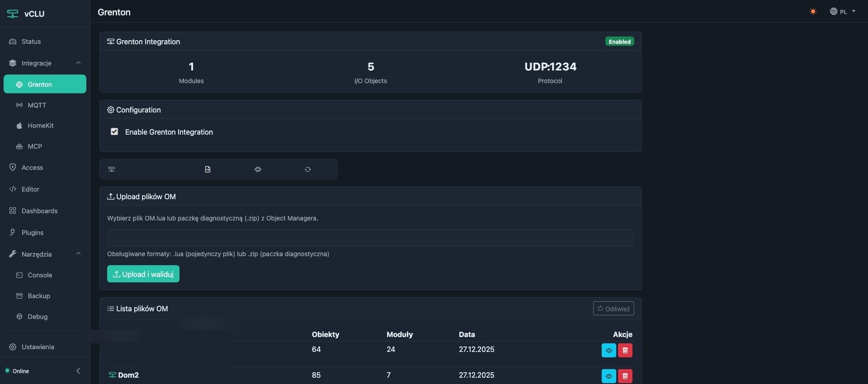
Task: View the Dom2 file with eye icon
Action: click(x=609, y=376)
